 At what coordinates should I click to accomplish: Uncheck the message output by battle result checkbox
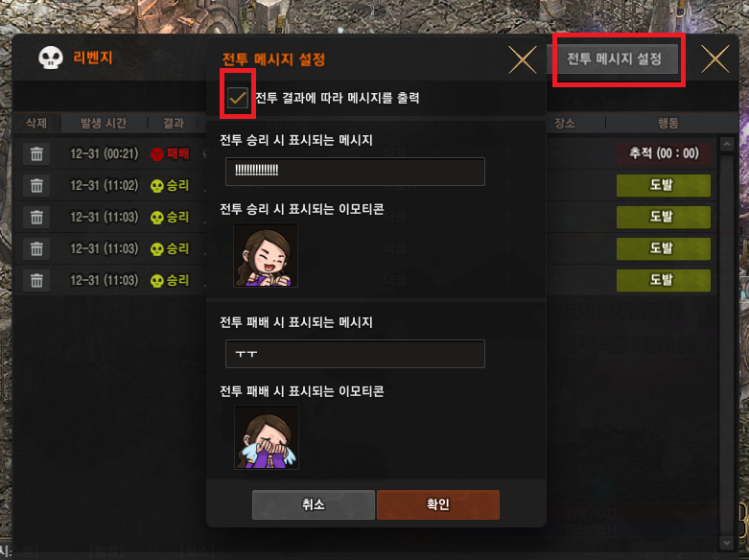238,98
